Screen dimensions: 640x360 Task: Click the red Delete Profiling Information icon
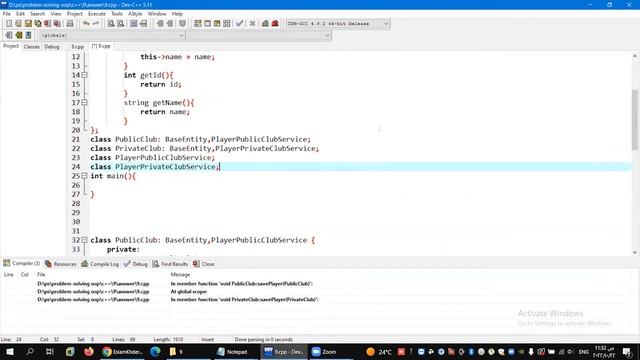pos(275,24)
